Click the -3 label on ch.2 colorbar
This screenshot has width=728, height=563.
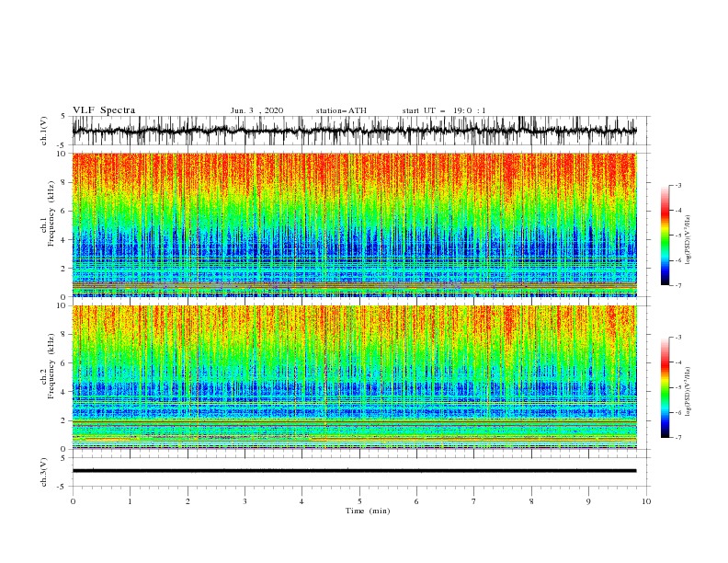[x=678, y=338]
